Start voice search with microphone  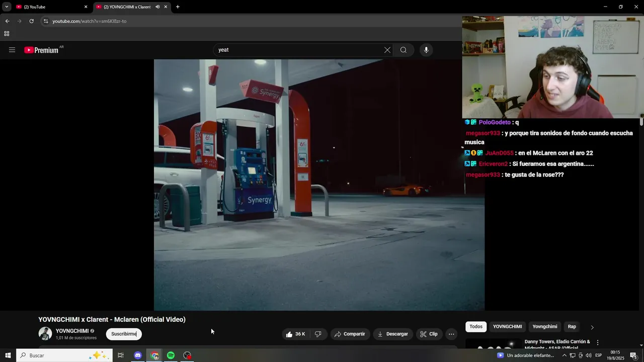[x=426, y=50]
